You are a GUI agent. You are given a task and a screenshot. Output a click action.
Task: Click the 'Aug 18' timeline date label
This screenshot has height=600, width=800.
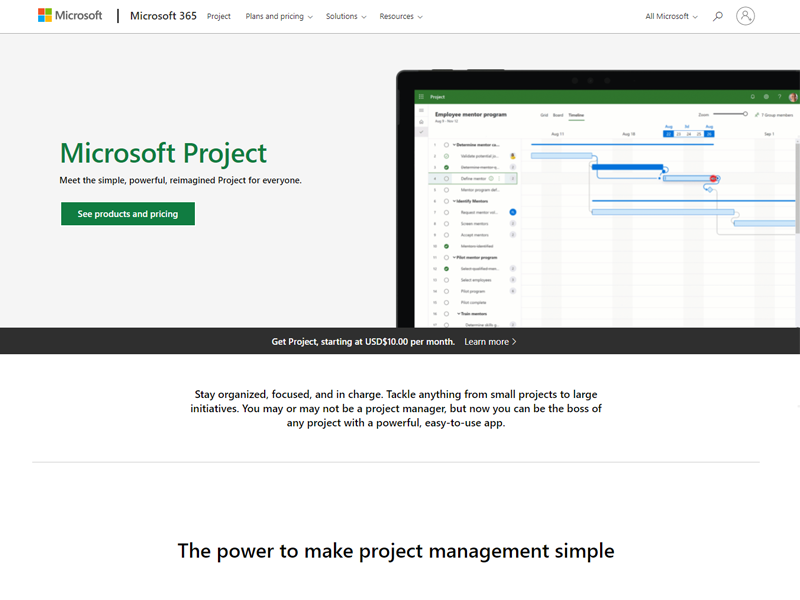(629, 134)
